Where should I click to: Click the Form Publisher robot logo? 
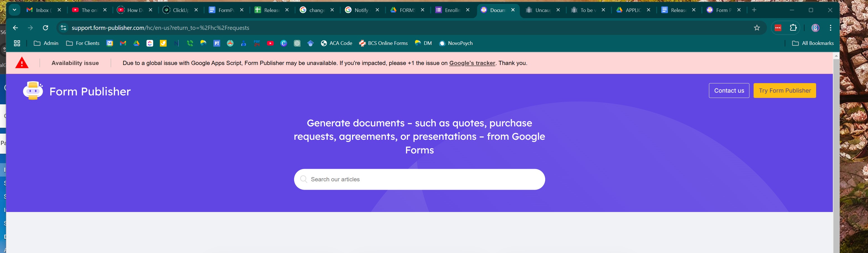33,91
